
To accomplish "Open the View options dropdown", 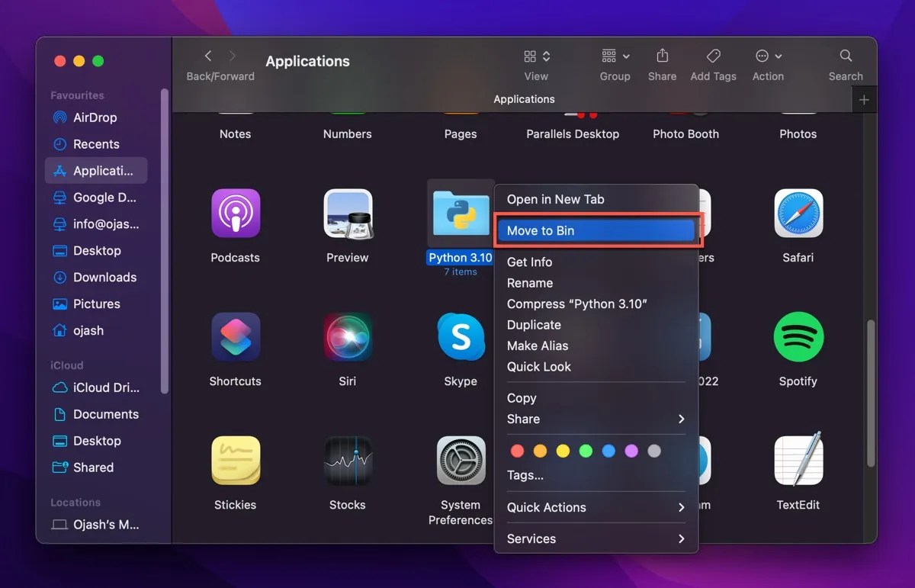I will [x=536, y=57].
